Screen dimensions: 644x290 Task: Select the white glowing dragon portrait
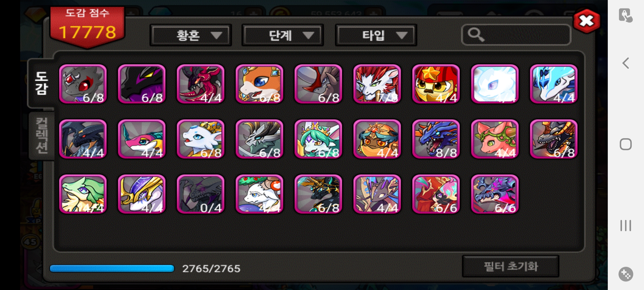pos(495,84)
